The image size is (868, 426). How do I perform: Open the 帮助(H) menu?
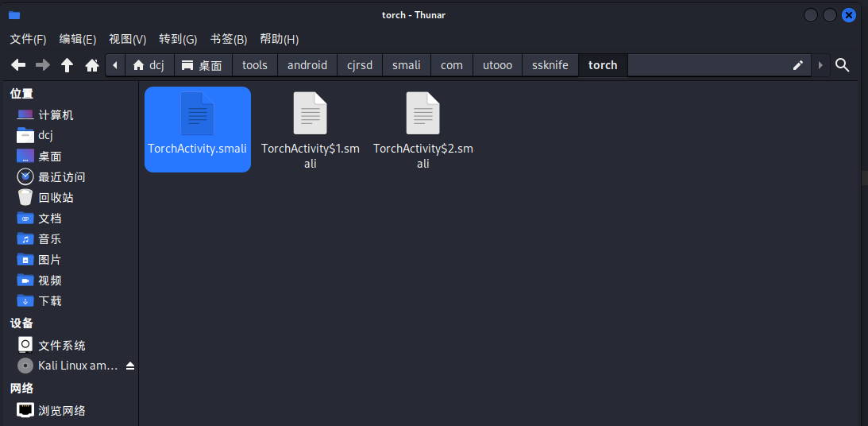coord(279,39)
